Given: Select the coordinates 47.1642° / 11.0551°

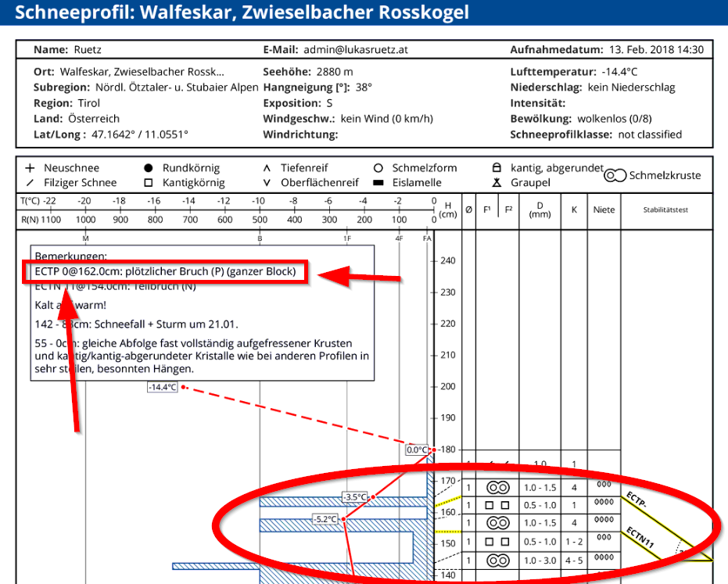Looking at the screenshot, I should click(x=140, y=134).
